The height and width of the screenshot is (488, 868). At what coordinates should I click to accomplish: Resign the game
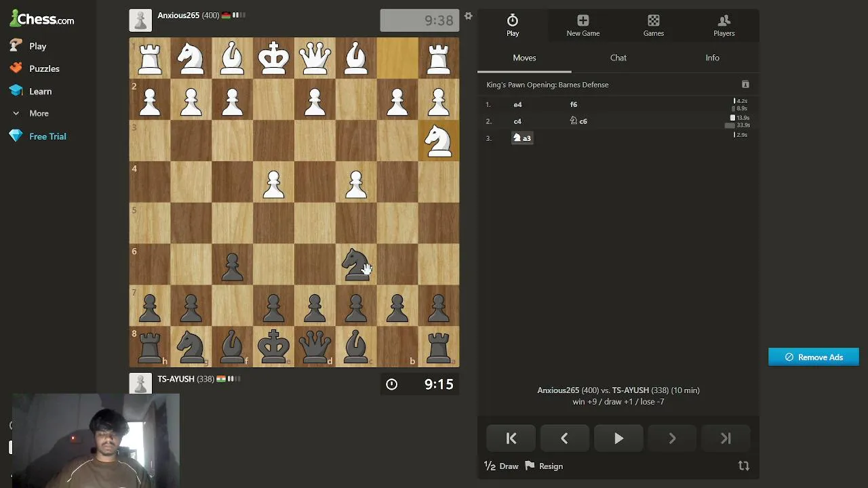tap(545, 466)
